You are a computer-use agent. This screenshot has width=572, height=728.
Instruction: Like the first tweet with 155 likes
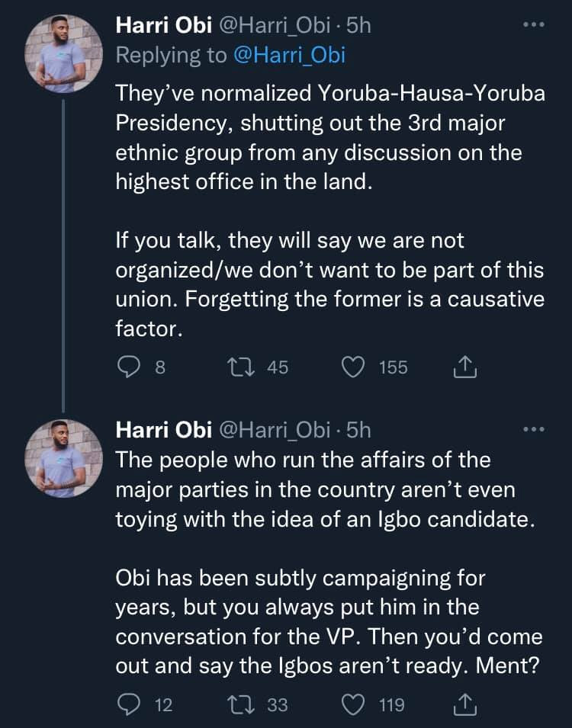(x=353, y=367)
